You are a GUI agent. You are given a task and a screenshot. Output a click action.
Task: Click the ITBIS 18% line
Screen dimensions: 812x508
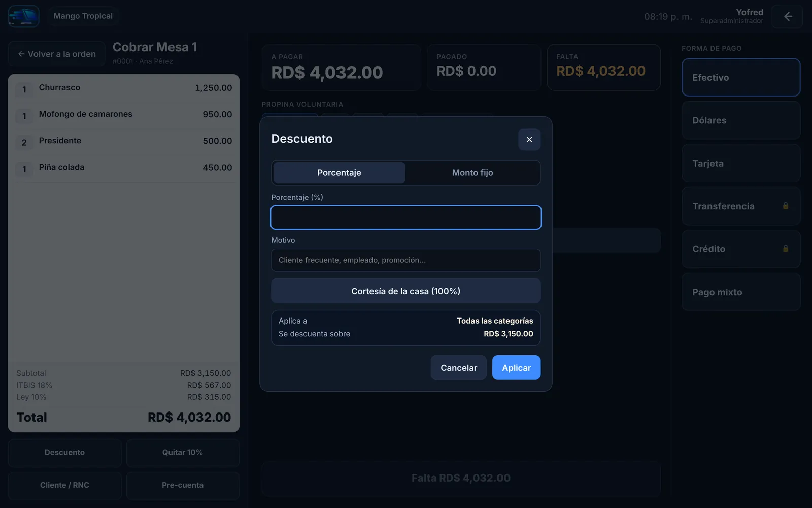click(123, 385)
